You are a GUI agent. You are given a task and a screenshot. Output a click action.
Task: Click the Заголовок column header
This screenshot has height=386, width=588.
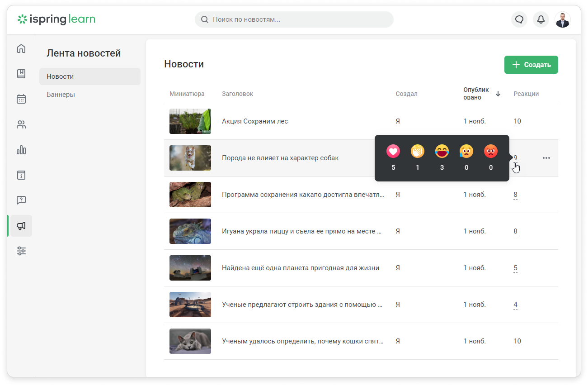tap(237, 94)
